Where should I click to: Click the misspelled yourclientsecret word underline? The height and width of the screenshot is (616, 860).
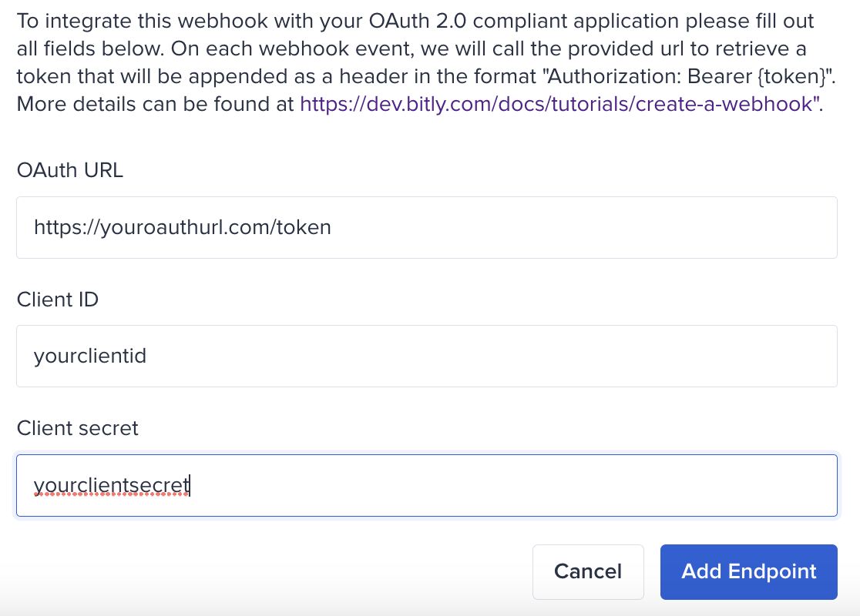[111, 496]
